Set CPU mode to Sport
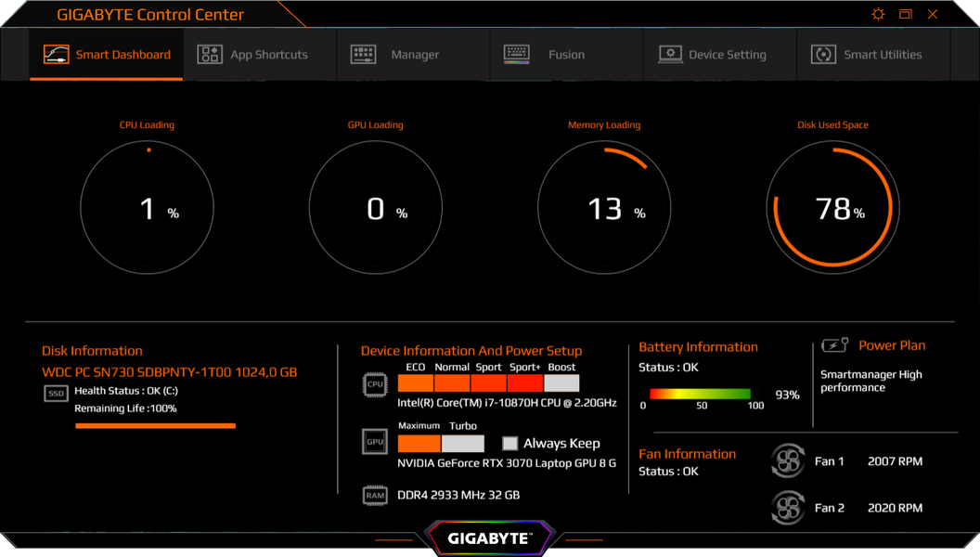The width and height of the screenshot is (980, 557). click(x=489, y=382)
